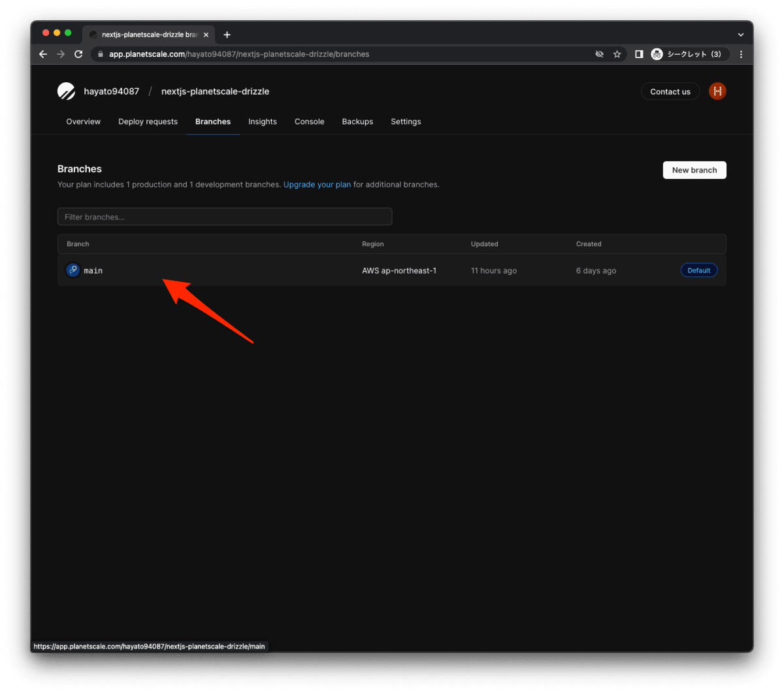This screenshot has width=784, height=693.
Task: Click the Branches page heading
Action: click(x=80, y=169)
